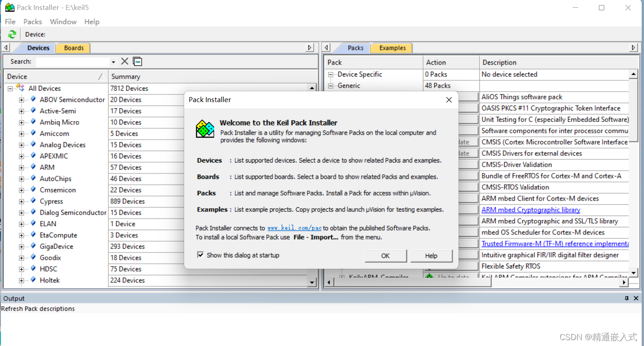Image resolution: width=644 pixels, height=346 pixels.
Task: Click the Dialog Semiconductor vendor icon
Action: [33, 212]
